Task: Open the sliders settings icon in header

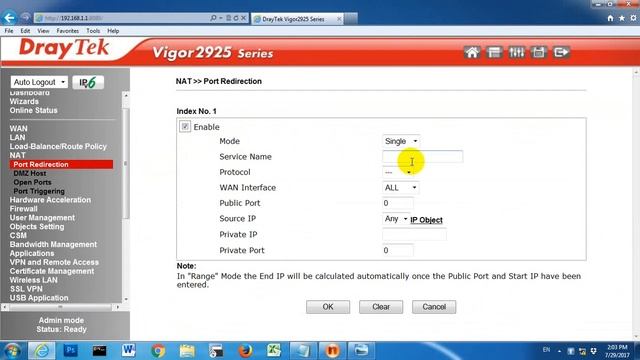Action: pyautogui.click(x=516, y=52)
